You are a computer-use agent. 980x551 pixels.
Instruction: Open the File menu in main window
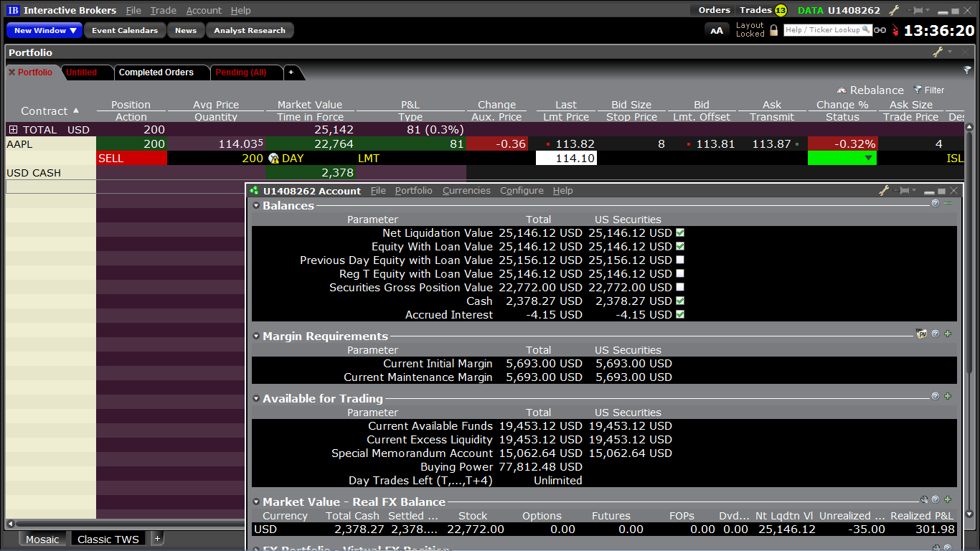point(133,11)
